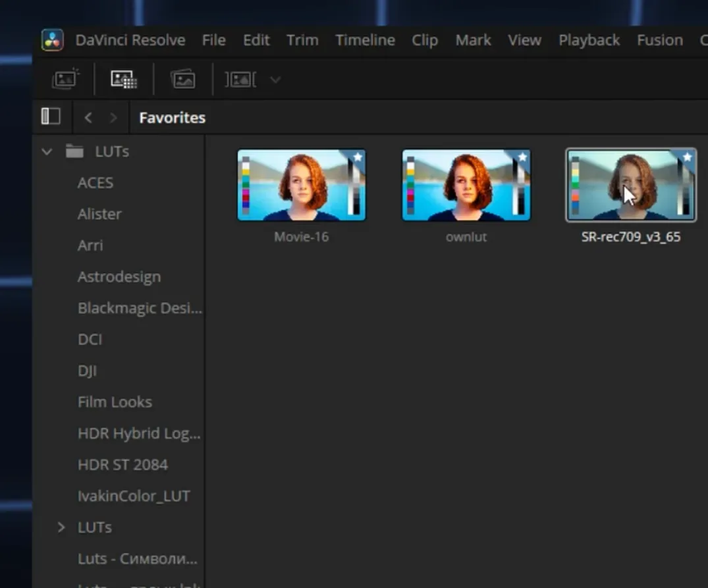The width and height of the screenshot is (708, 588).
Task: Go back with the left arrow
Action: pos(88,118)
